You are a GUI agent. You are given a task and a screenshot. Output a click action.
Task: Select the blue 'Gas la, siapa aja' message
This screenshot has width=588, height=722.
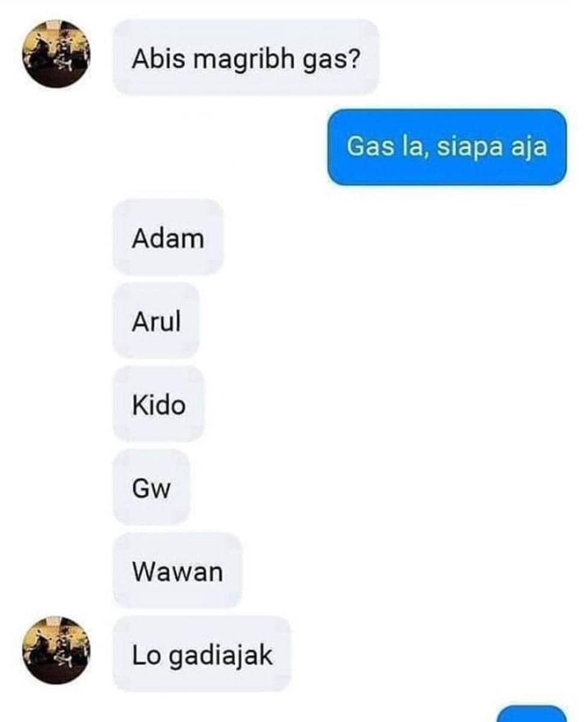447,147
